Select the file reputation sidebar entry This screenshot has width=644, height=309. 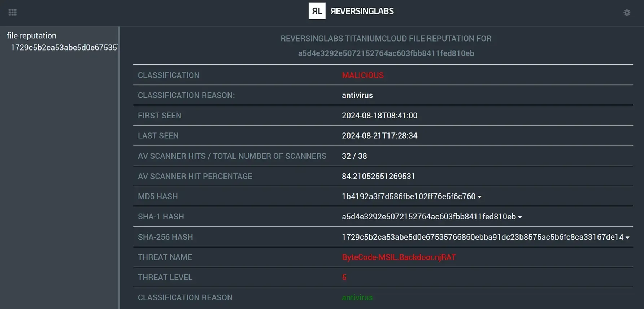tap(32, 35)
